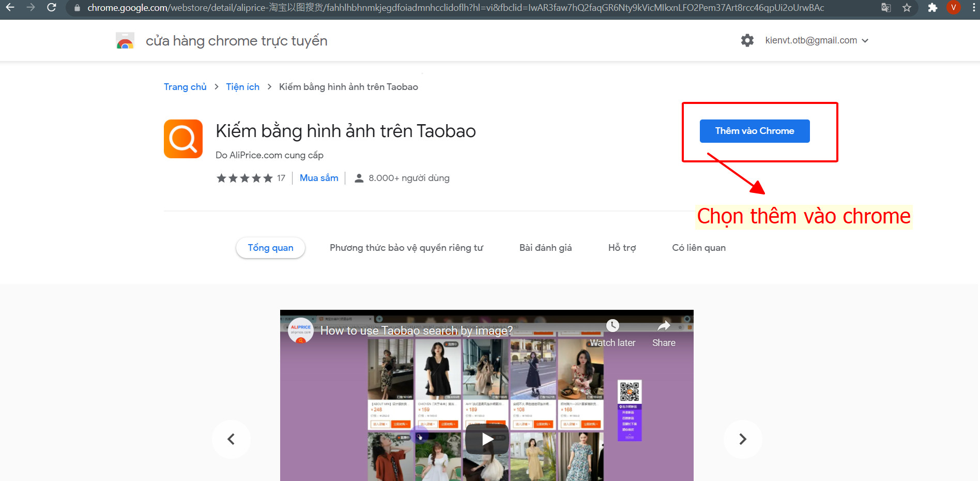The height and width of the screenshot is (481, 980).
Task: Open the 'Hỗ trợ' tab
Action: click(x=622, y=248)
